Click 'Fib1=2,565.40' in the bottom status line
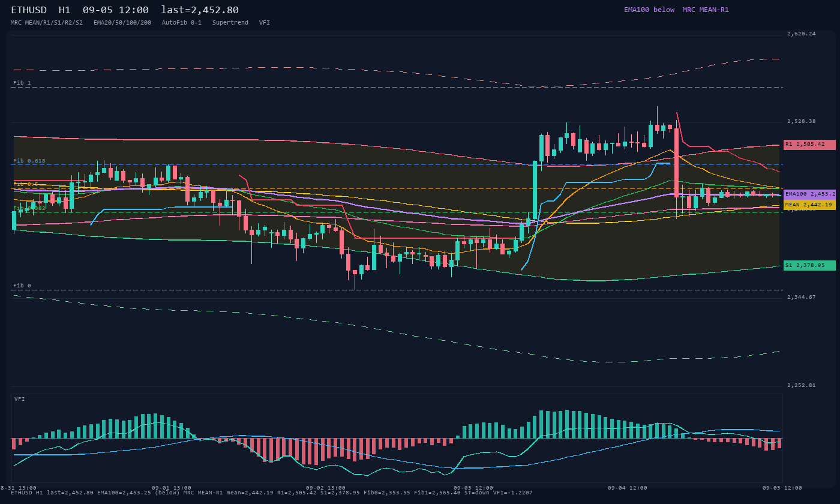 [437, 493]
